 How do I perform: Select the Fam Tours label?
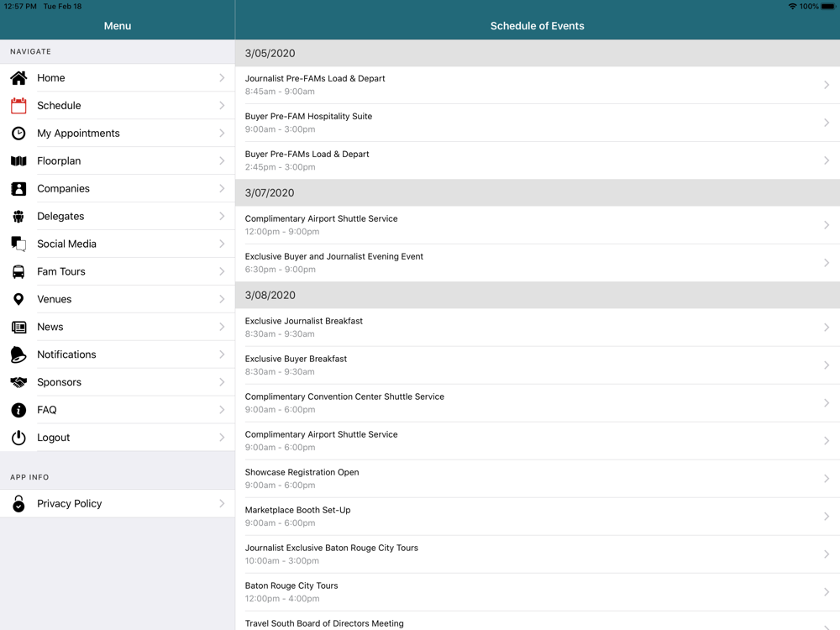coord(61,271)
